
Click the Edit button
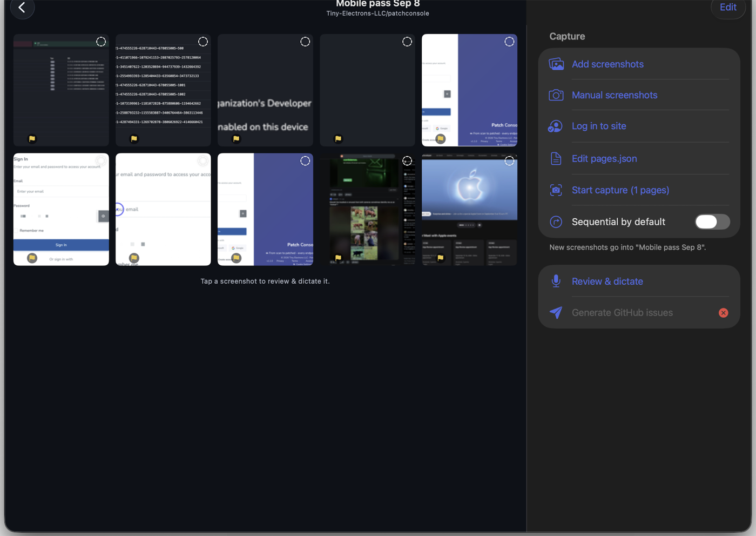(x=728, y=8)
